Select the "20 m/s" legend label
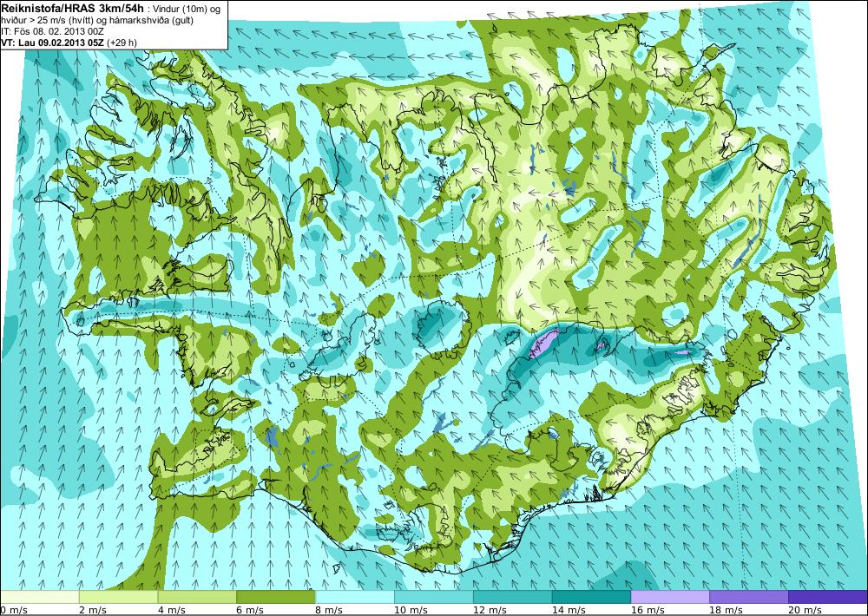The width and height of the screenshot is (868, 616). (805, 610)
